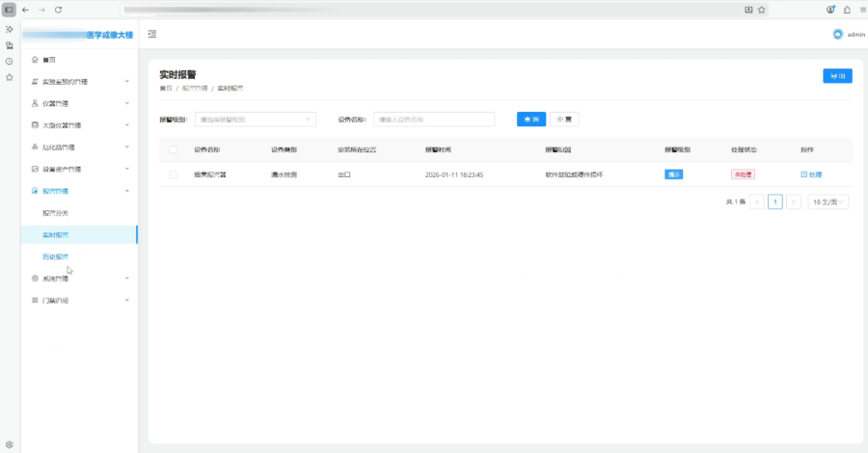Go back with the browser back arrow
Screen dimensions: 868x453
point(25,10)
